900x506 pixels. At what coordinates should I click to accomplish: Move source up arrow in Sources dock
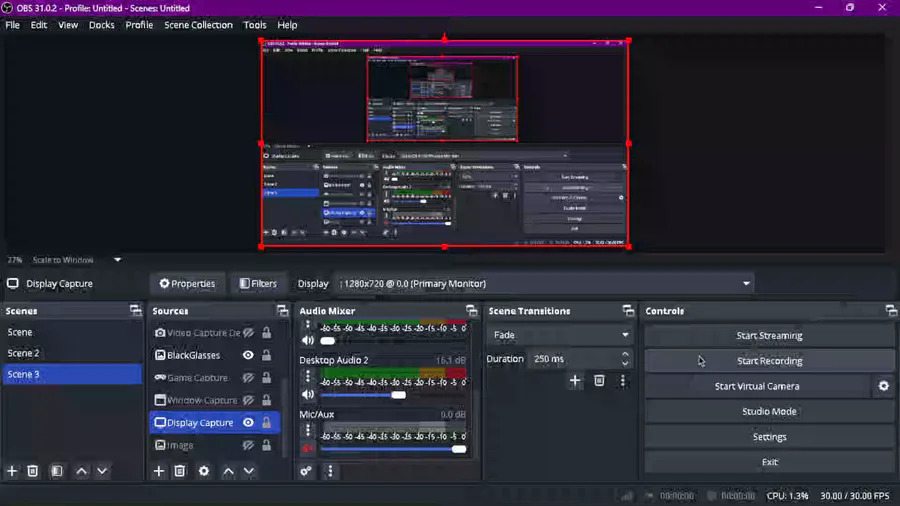(228, 471)
